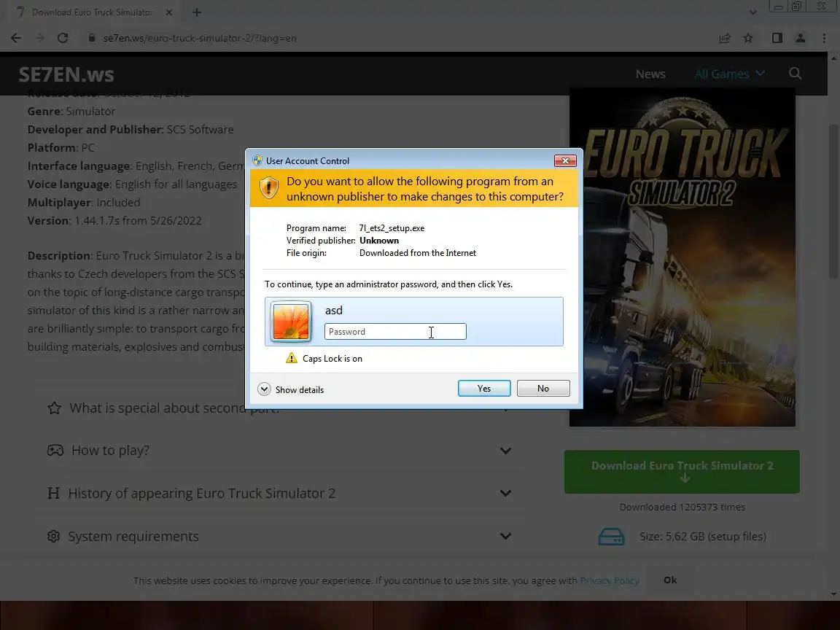This screenshot has height=630, width=840.
Task: Click Yes in the User Account Control dialog
Action: [x=484, y=389]
